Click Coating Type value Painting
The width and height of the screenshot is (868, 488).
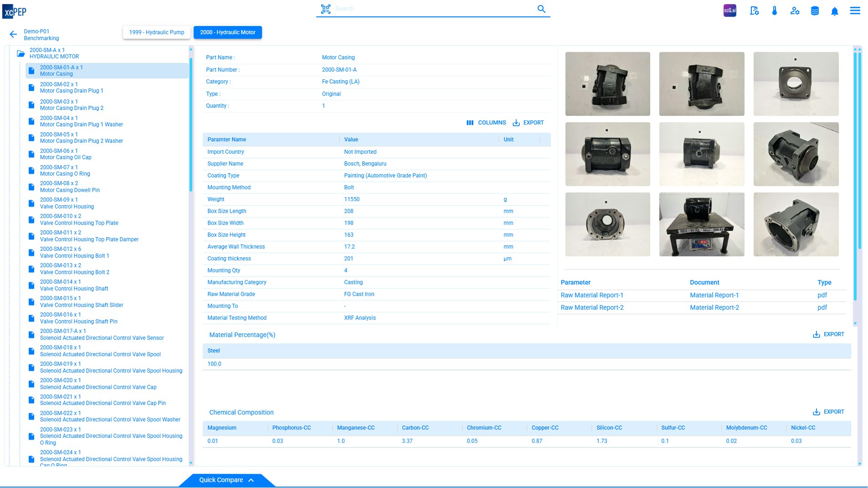[385, 176]
